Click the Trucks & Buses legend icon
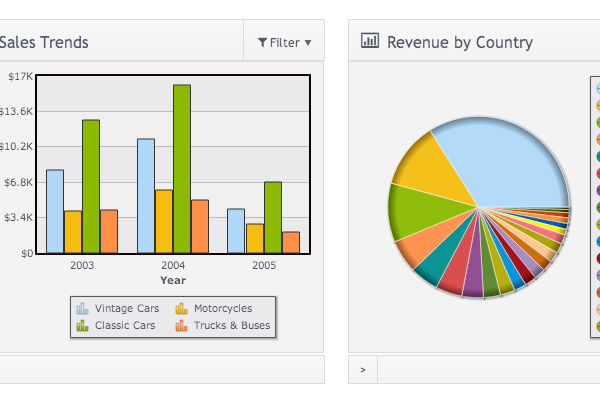Viewport: 600px width, 400px height. click(x=181, y=326)
